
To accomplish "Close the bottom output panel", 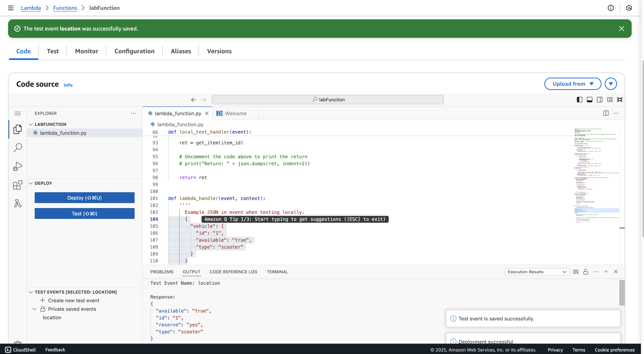I will pos(616,272).
